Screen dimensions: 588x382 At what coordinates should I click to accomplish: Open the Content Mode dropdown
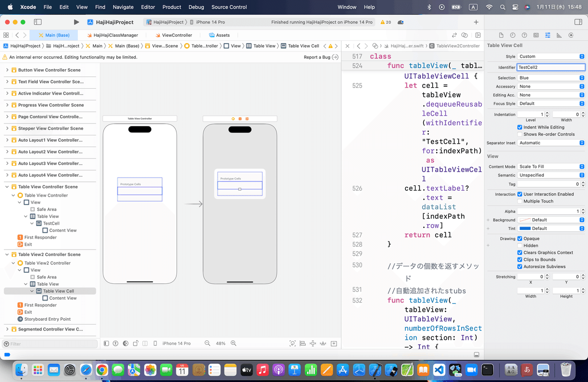click(x=551, y=167)
